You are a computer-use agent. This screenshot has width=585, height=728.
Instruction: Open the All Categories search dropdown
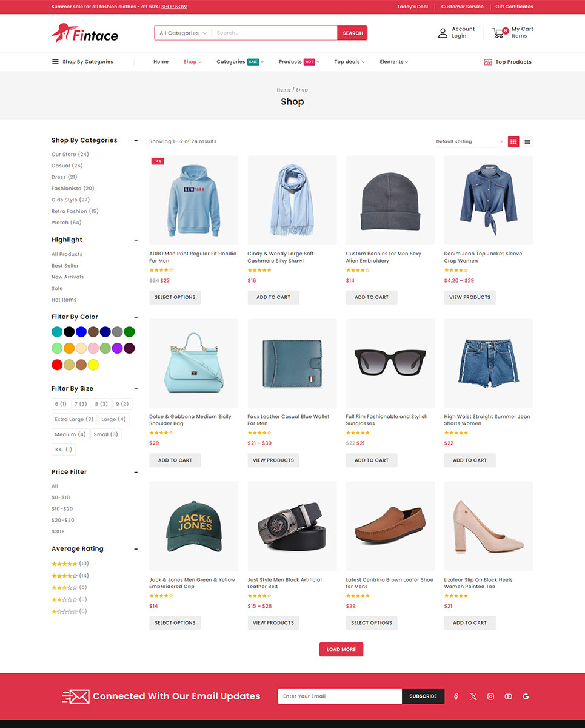point(182,33)
